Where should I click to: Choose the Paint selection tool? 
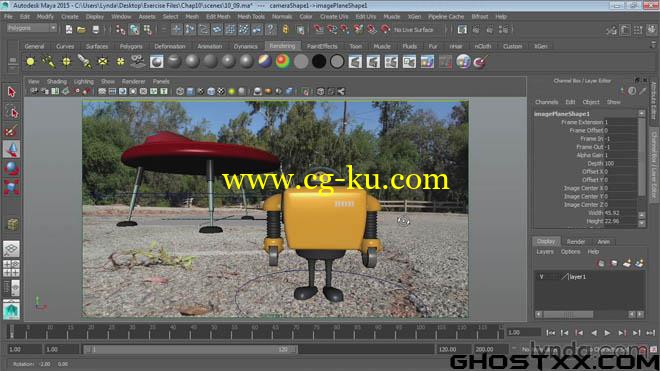point(11,131)
